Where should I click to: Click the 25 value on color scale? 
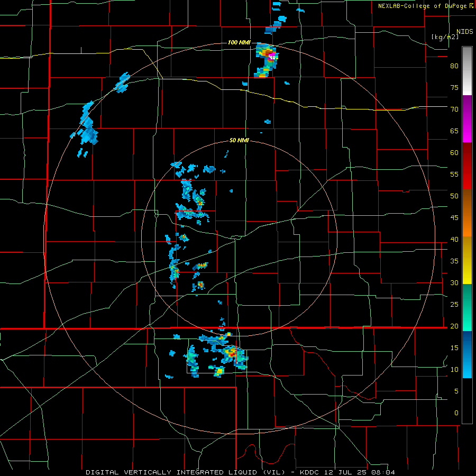tap(454, 304)
